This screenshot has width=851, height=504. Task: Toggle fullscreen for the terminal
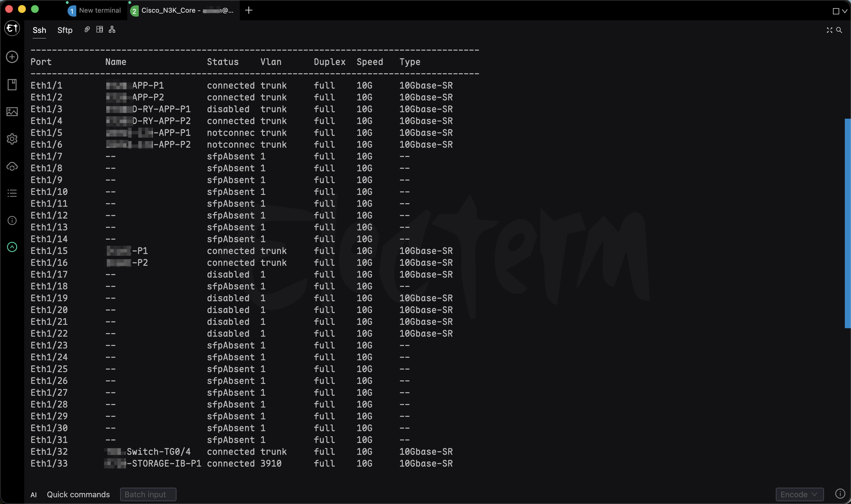pos(830,30)
